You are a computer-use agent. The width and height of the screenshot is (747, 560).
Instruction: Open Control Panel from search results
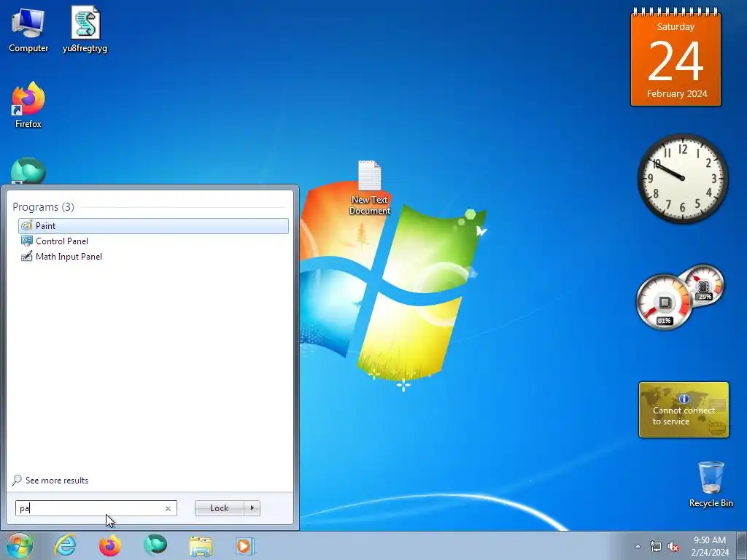tap(153, 241)
